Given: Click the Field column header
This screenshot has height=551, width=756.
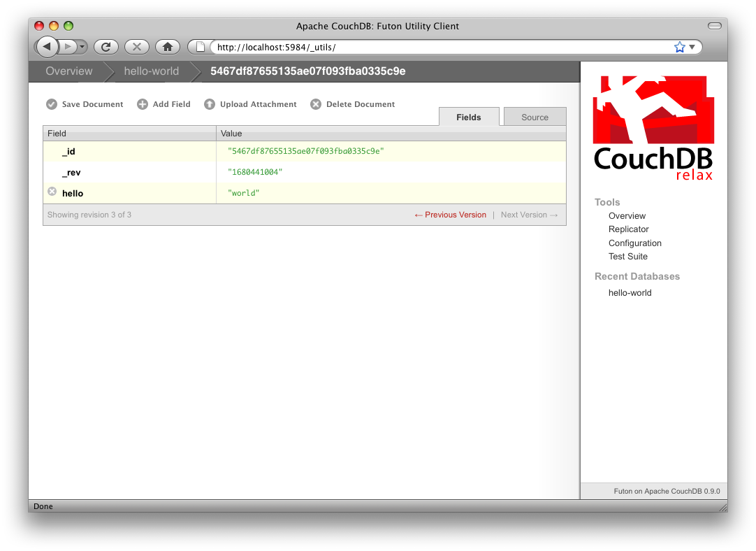Looking at the screenshot, I should click(129, 133).
